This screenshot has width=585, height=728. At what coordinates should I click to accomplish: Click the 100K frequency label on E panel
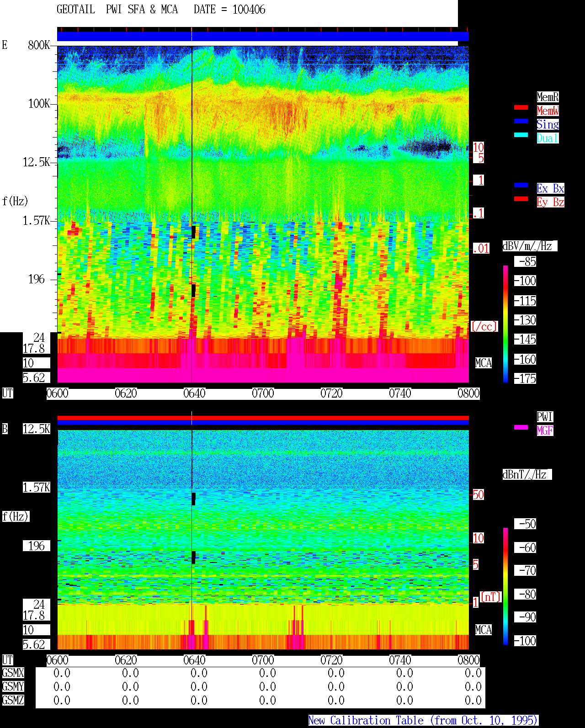pos(39,104)
